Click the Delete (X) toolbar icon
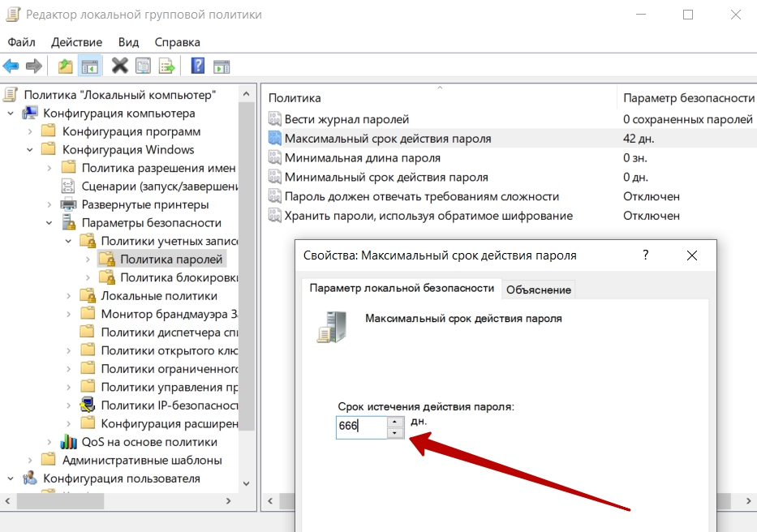 [120, 66]
